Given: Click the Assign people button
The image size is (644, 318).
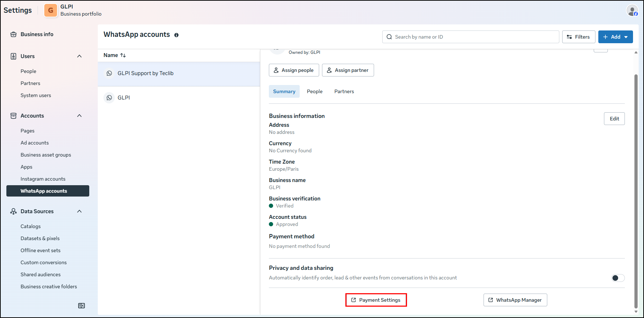Looking at the screenshot, I should (294, 70).
